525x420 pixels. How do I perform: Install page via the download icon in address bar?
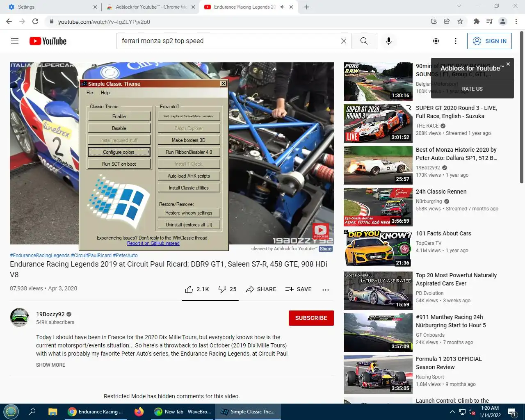[x=434, y=22]
